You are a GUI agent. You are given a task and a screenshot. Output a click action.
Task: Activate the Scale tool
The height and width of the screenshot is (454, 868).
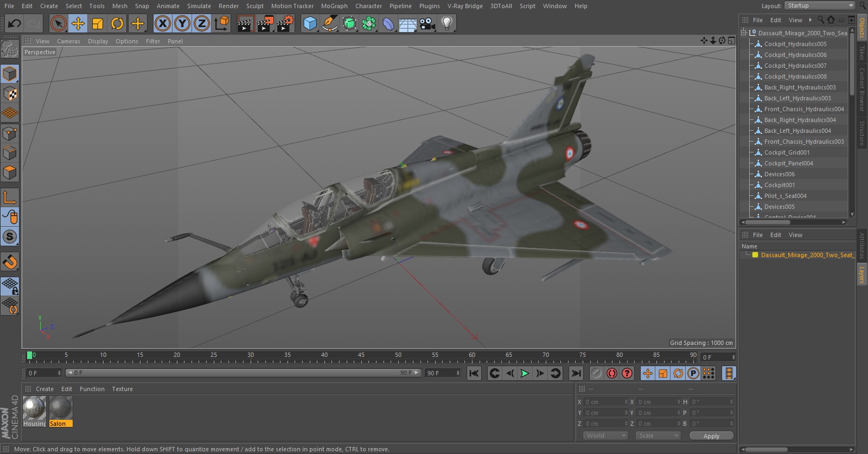coord(98,23)
